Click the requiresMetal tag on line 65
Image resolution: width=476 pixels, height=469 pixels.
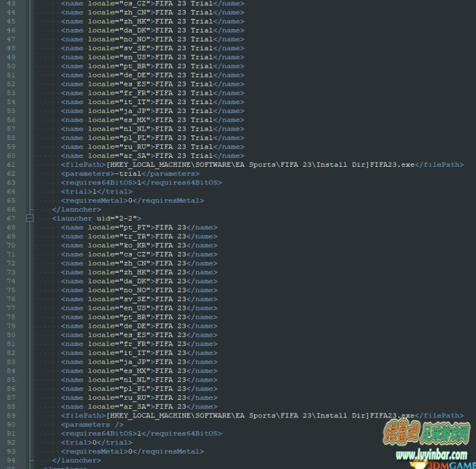pos(133,200)
